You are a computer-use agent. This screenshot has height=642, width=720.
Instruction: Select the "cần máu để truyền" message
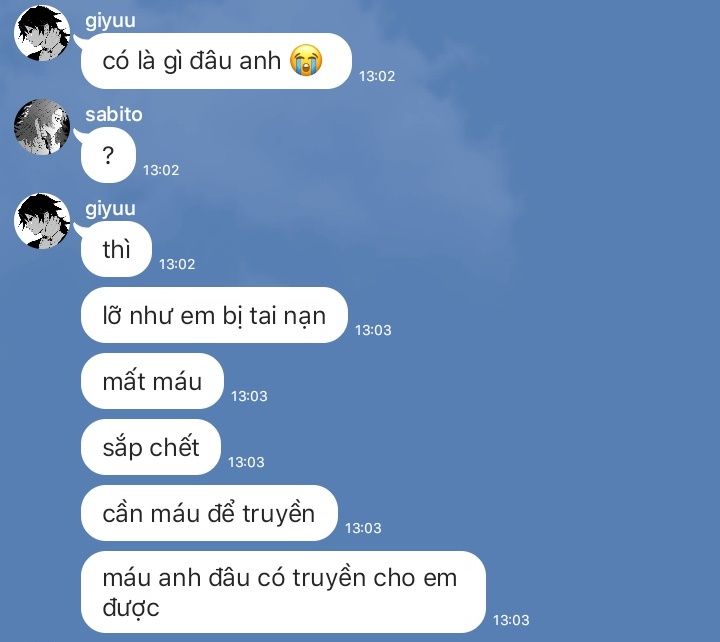coord(209,513)
